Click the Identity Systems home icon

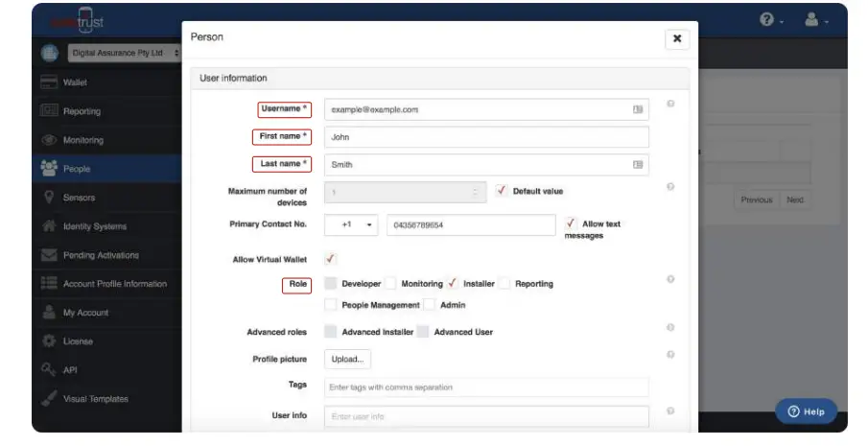click(x=49, y=226)
